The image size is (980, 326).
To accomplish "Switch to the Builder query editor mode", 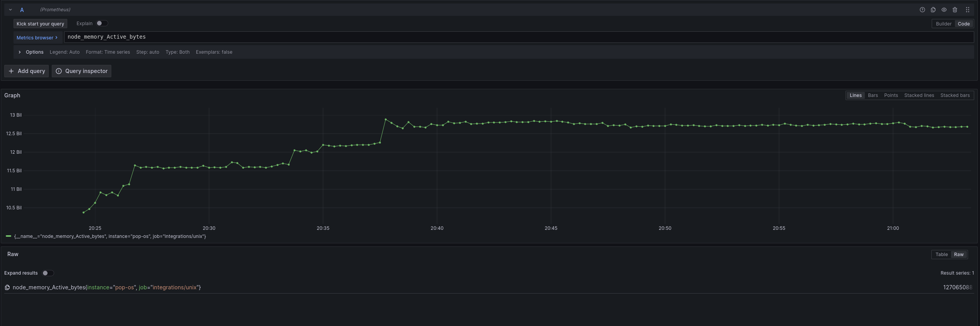I will click(943, 24).
